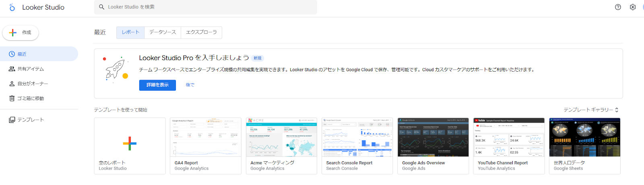Expand the テンプレートギャラリー toggle
Viewport: 644px width, 185px height.
tap(591, 110)
